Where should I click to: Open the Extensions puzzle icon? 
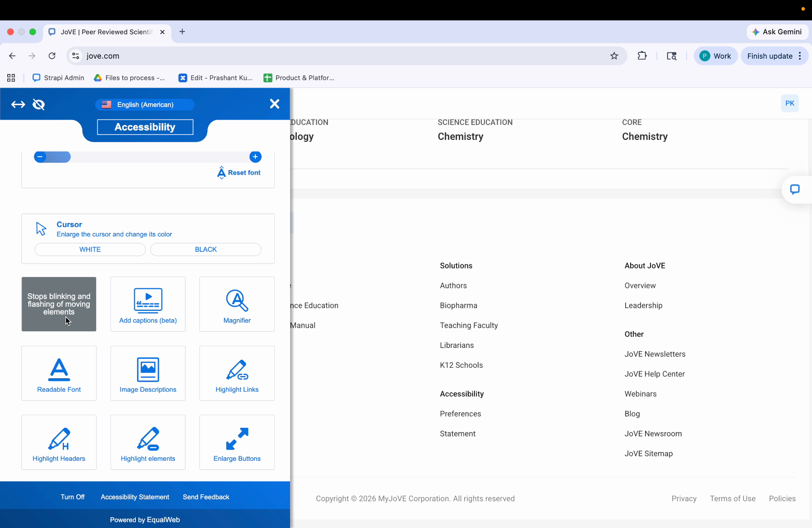click(x=642, y=56)
